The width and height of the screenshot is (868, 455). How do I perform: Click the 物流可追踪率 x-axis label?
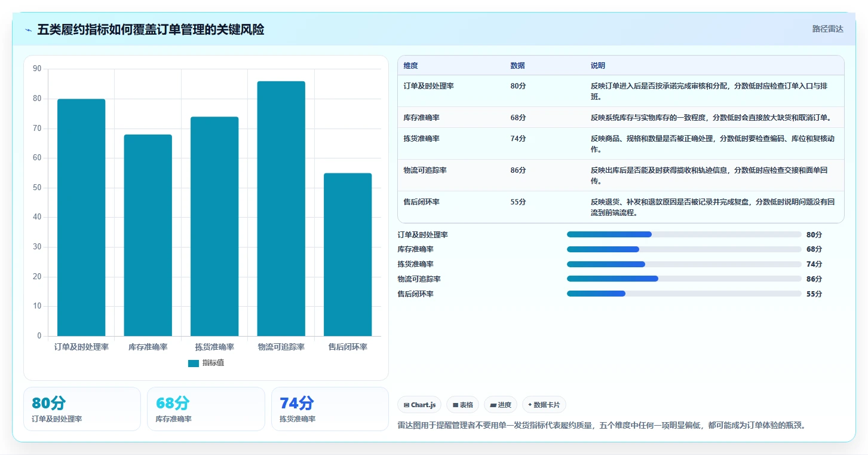pyautogui.click(x=281, y=347)
